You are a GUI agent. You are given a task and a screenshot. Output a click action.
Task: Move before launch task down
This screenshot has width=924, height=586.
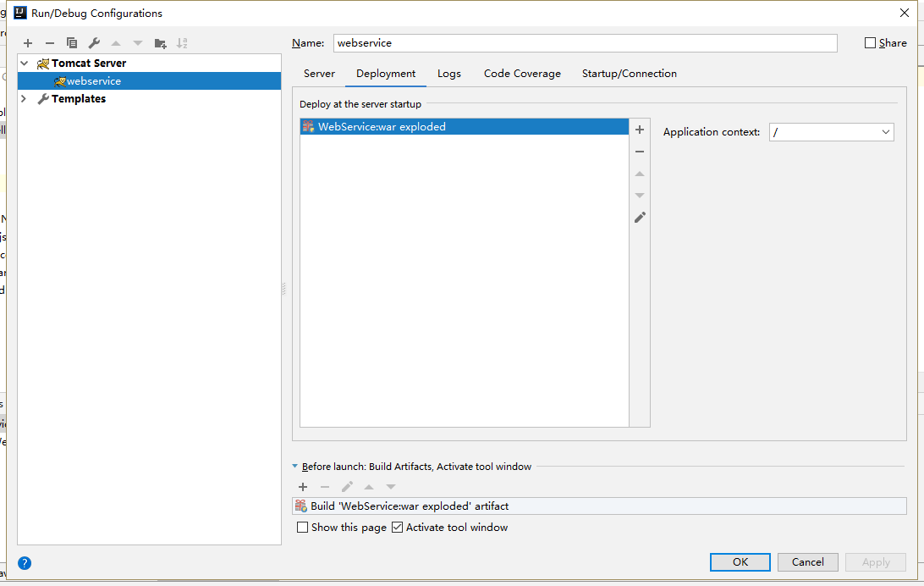tap(391, 487)
